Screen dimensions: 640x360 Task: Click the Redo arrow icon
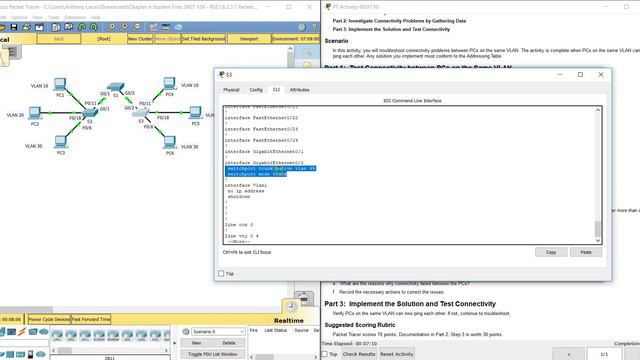[x=94, y=27]
